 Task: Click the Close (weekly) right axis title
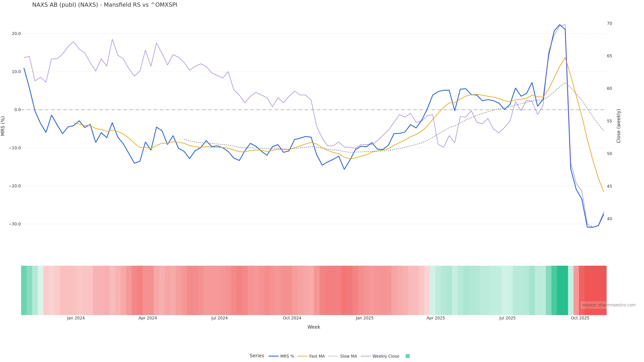[x=619, y=126]
